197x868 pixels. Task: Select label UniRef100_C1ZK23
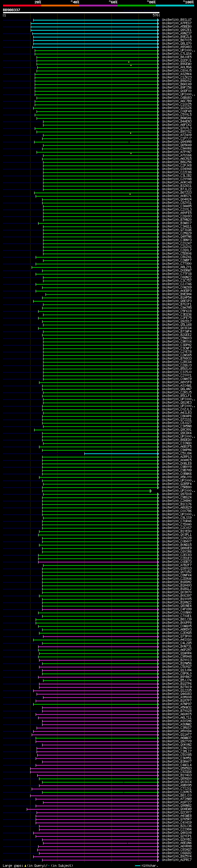tap(177, 78)
